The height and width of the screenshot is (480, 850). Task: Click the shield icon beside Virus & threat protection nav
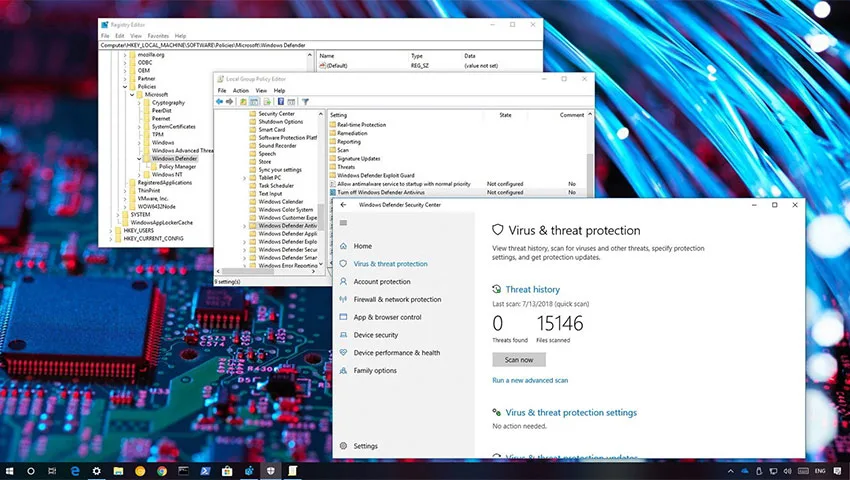pos(343,264)
